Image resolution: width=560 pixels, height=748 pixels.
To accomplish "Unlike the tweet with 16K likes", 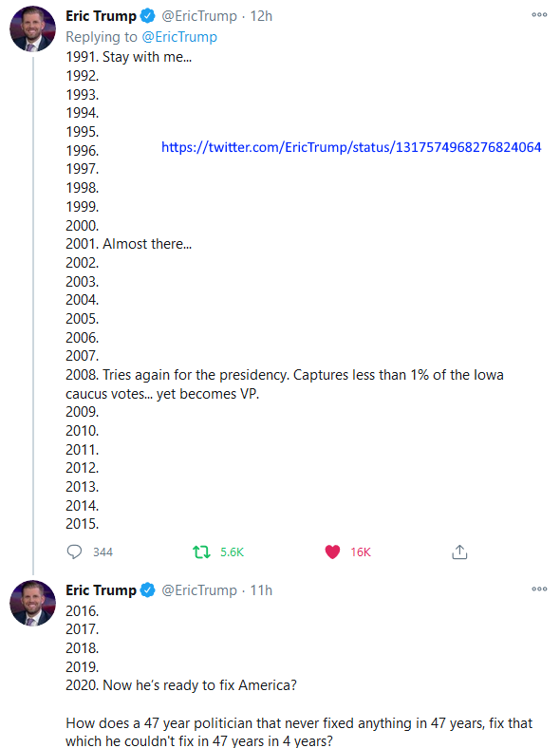I will 332,552.
